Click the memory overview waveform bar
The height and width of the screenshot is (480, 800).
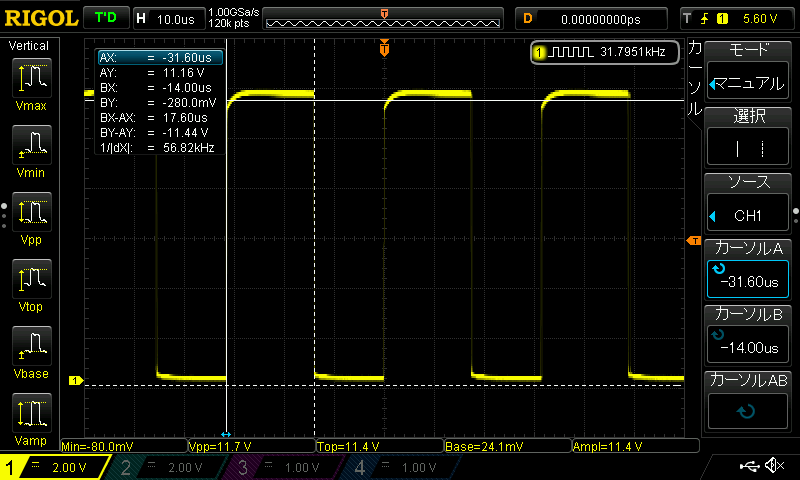click(383, 19)
